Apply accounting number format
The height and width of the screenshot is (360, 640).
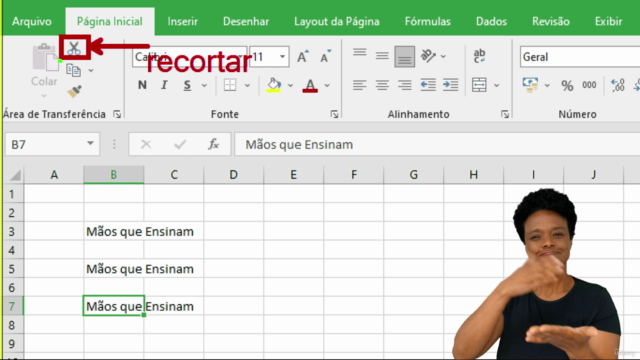point(530,85)
